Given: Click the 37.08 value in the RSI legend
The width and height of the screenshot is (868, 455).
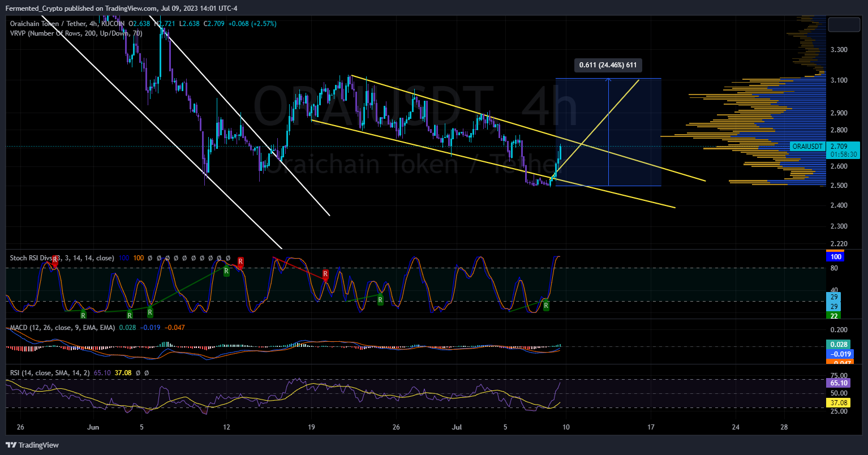Looking at the screenshot, I should pos(123,374).
